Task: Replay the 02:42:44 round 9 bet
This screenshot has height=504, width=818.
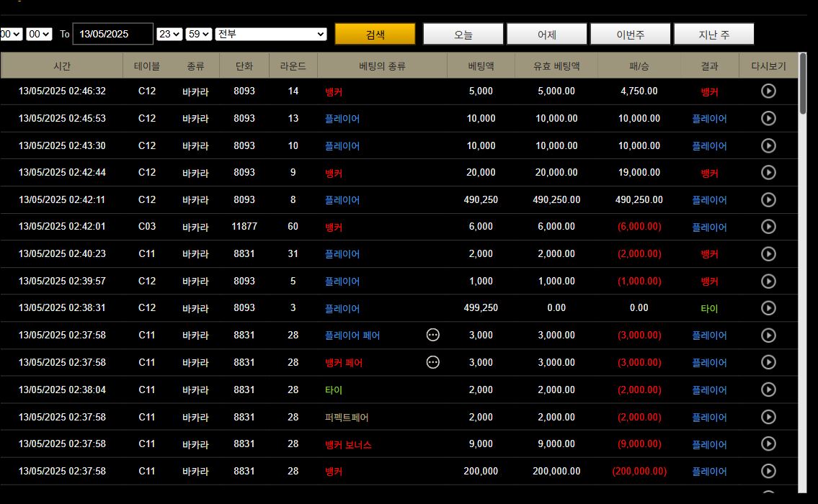Action: [768, 173]
